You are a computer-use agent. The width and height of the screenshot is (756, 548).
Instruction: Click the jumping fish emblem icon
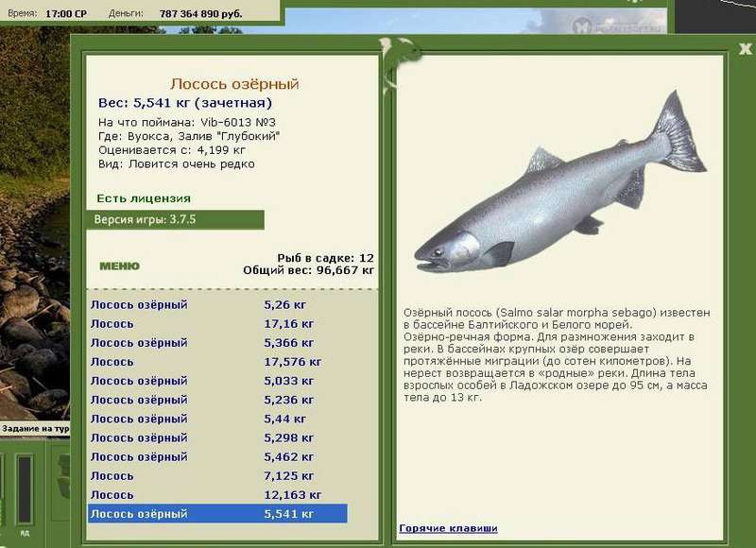click(x=398, y=60)
